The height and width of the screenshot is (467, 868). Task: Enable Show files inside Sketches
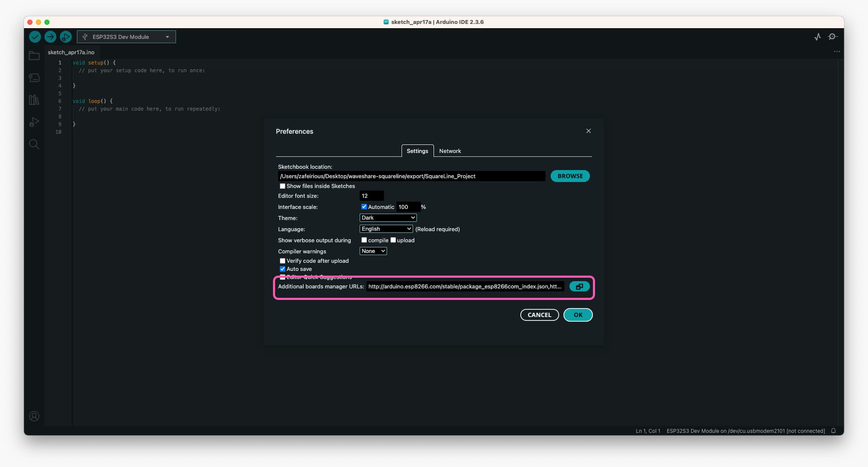coord(282,186)
